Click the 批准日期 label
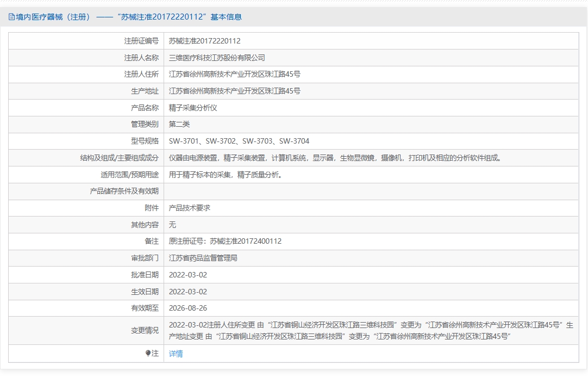This screenshot has width=588, height=383. point(145,275)
